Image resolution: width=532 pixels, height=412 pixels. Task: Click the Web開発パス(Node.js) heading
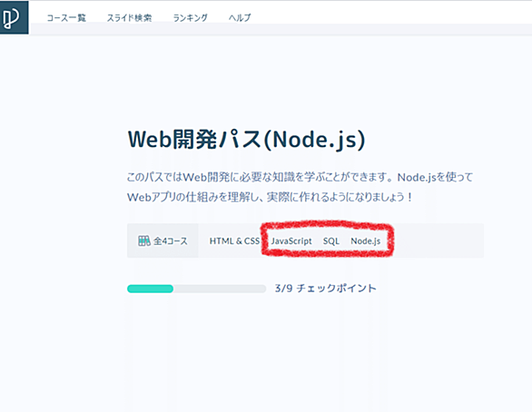click(247, 140)
